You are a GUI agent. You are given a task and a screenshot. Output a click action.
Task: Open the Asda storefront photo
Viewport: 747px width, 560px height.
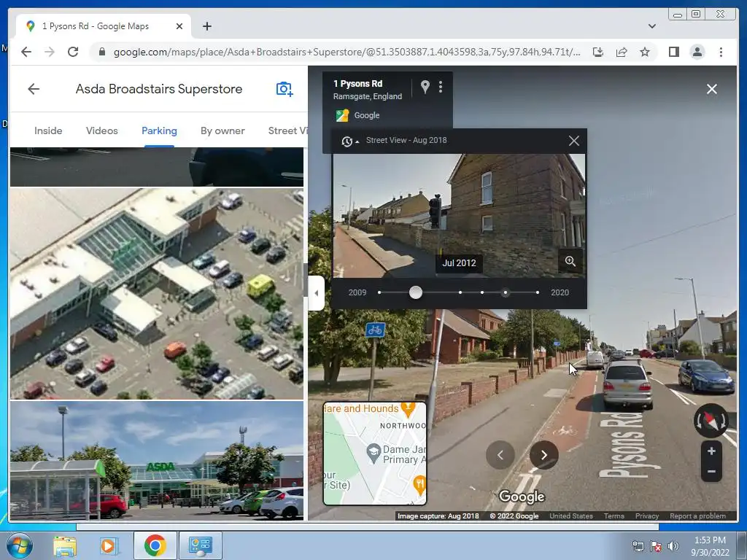[157, 460]
